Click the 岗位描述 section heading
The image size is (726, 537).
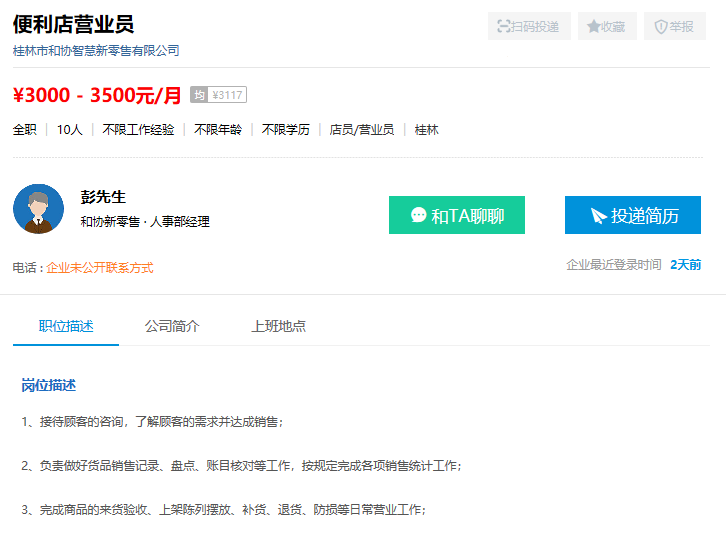(49, 385)
